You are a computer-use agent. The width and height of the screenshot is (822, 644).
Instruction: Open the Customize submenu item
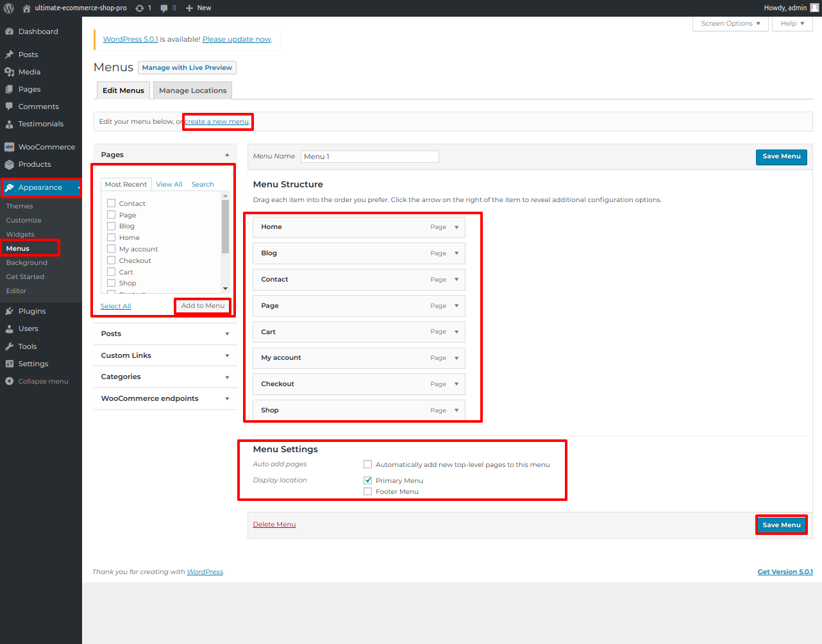point(24,220)
